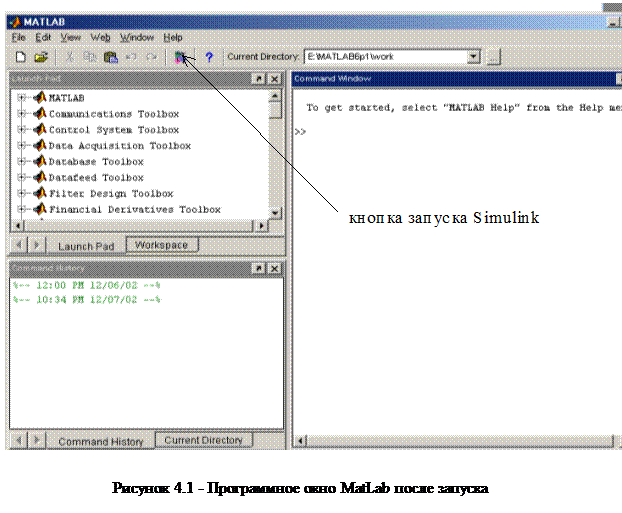Click the Financial Derivatives Toolbox icon
Screen dimensions: 622x513
point(40,209)
